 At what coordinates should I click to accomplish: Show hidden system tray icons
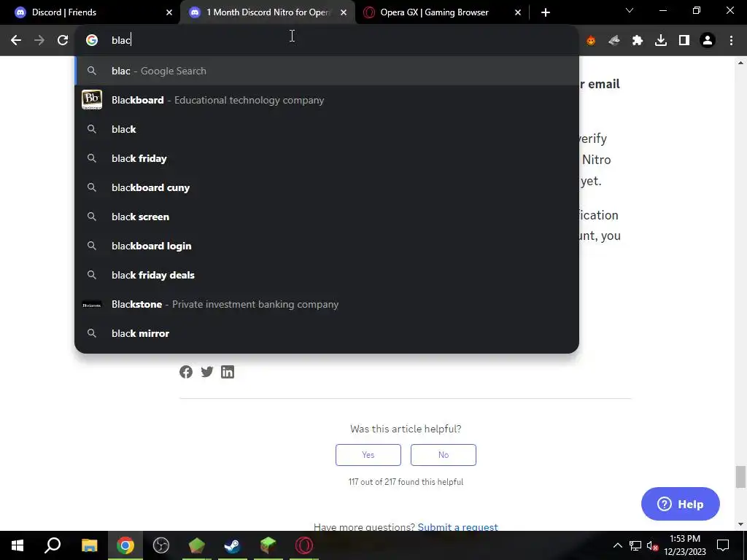click(x=617, y=545)
